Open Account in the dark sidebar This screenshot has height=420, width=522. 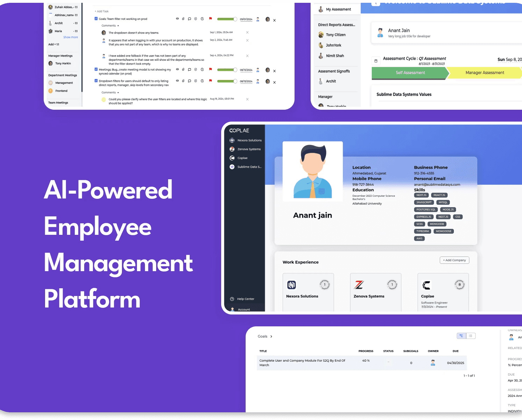click(x=240, y=309)
